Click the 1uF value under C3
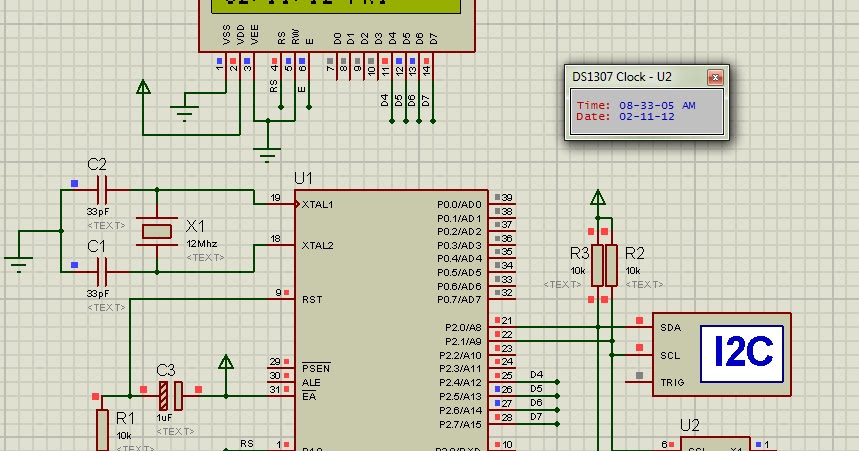Image resolution: width=859 pixels, height=451 pixels. pyautogui.click(x=164, y=418)
